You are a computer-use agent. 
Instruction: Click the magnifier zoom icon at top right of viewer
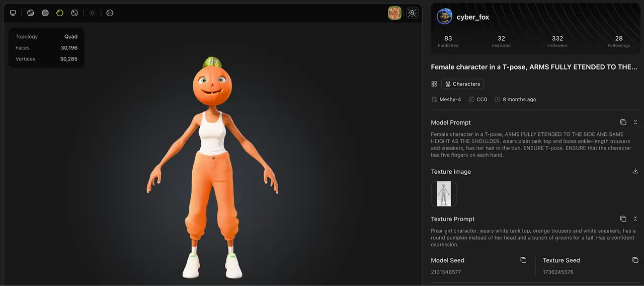coord(413,13)
